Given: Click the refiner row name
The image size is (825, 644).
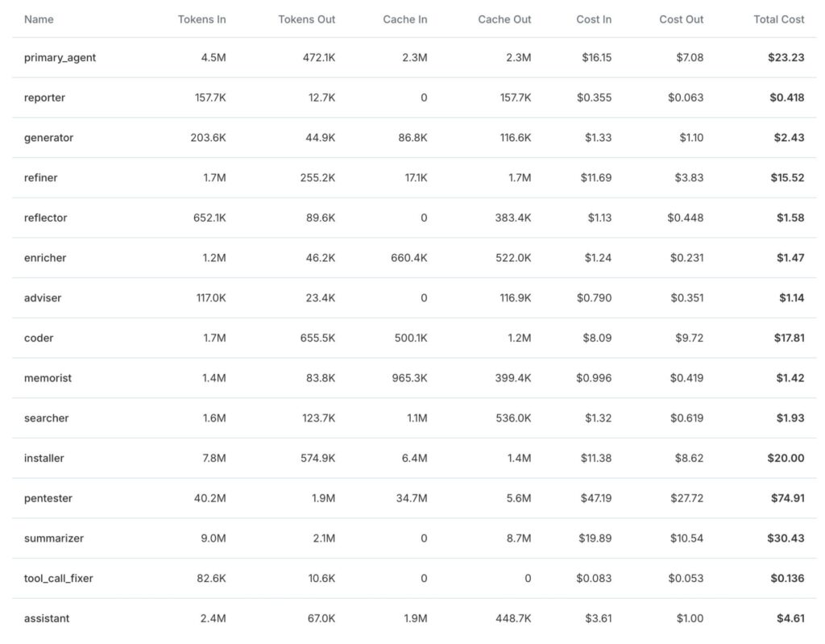Looking at the screenshot, I should click(x=41, y=178).
